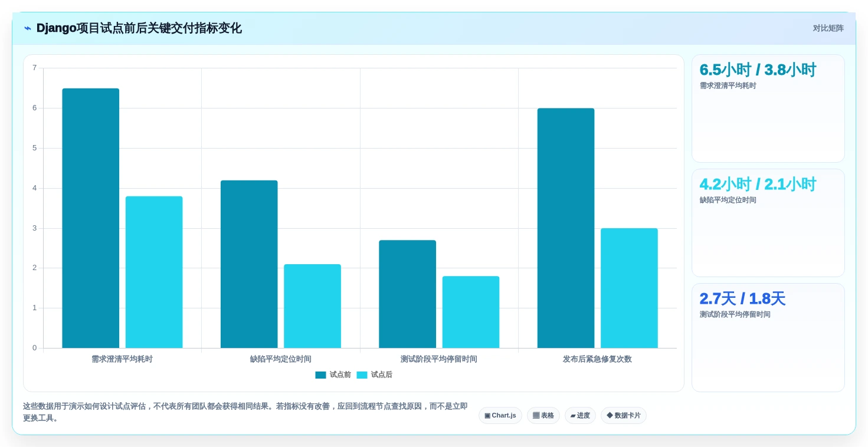Click the x-axis label 缺陷平均定位时间
Image resolution: width=868 pixels, height=447 pixels.
pyautogui.click(x=281, y=359)
